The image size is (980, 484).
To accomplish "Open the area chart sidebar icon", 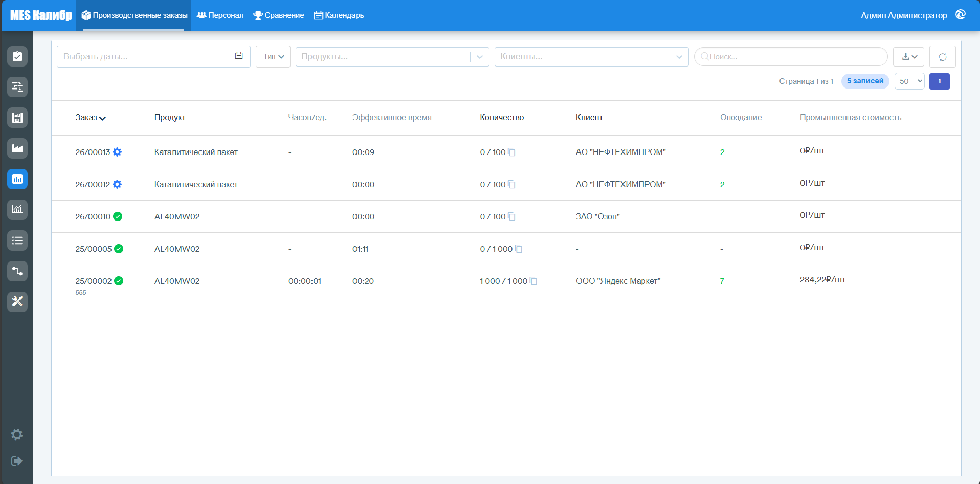I will [x=17, y=148].
